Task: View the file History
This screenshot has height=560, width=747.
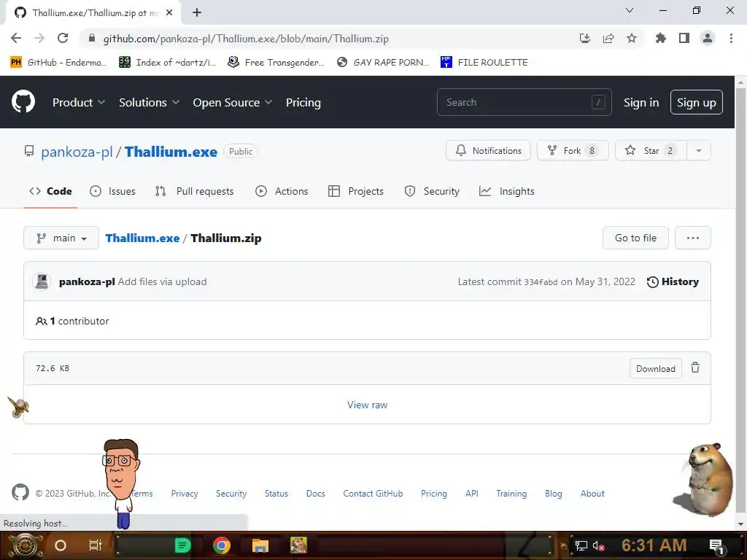Action: 673,281
